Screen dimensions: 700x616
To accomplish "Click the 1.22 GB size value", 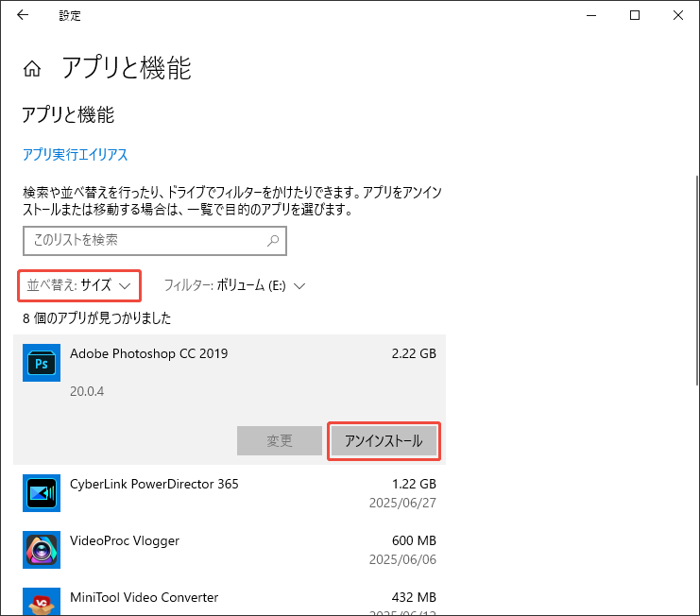I will click(414, 484).
